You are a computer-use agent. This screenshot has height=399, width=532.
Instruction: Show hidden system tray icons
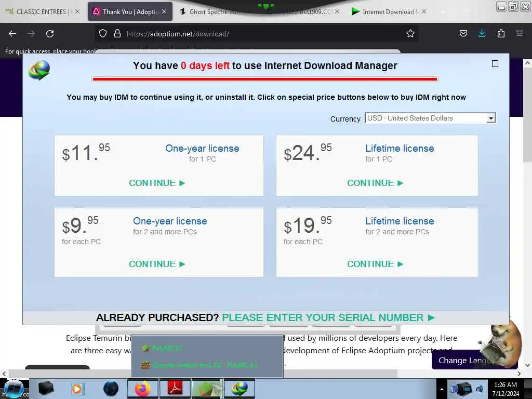(x=442, y=389)
